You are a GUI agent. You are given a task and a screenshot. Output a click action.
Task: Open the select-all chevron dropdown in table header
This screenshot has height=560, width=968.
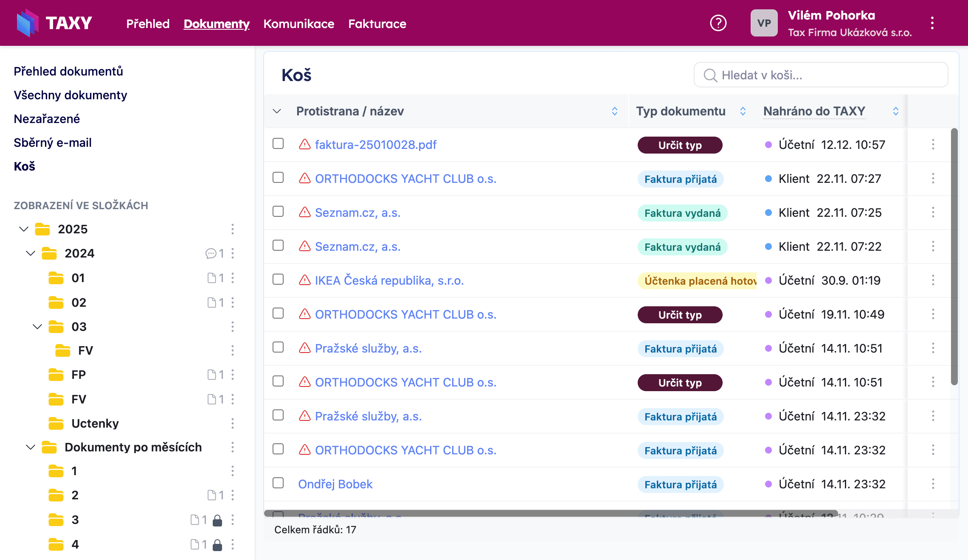click(277, 111)
